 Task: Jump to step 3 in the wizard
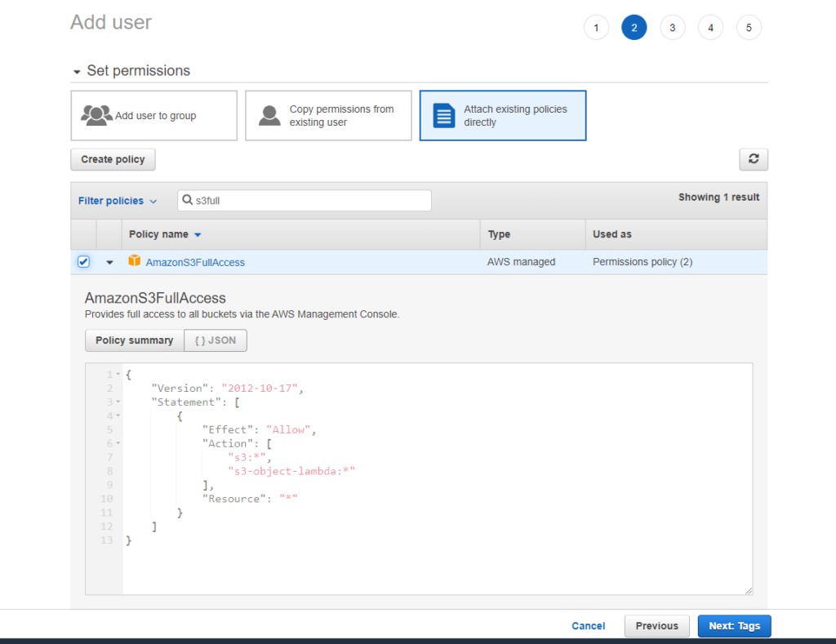click(672, 28)
